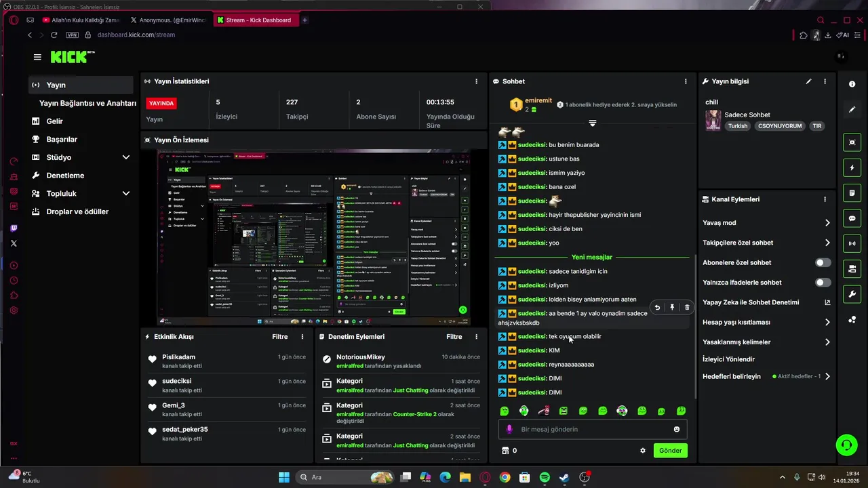Image resolution: width=868 pixels, height=488 pixels.
Task: Expand Hesap yaşı kısıtlaması settings
Action: (827, 323)
